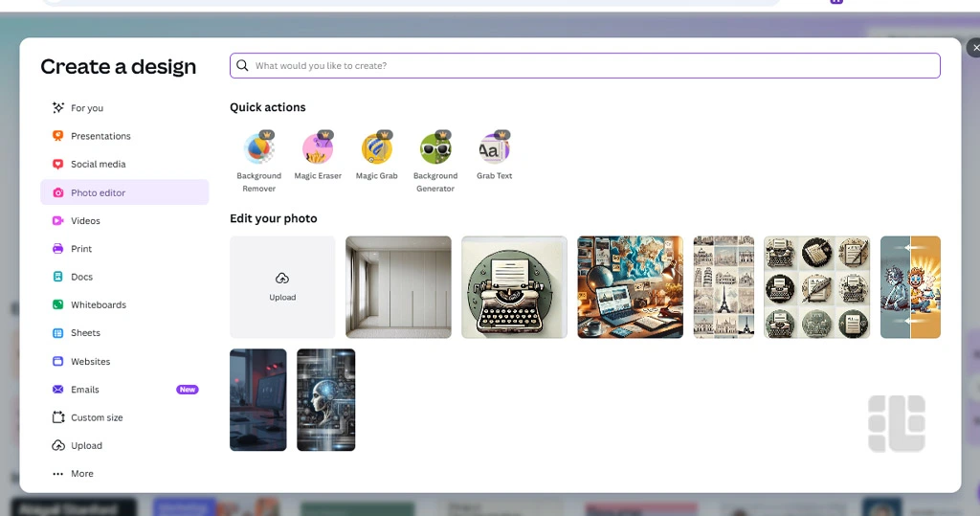Choose the Grab Text tool

[x=494, y=149]
